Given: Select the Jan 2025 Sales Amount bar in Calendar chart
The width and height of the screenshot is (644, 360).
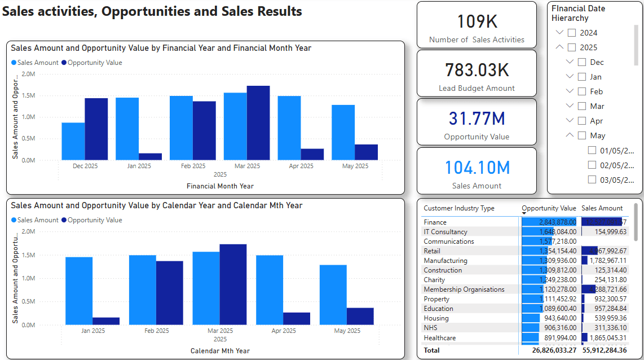Looking at the screenshot, I should tap(79, 291).
